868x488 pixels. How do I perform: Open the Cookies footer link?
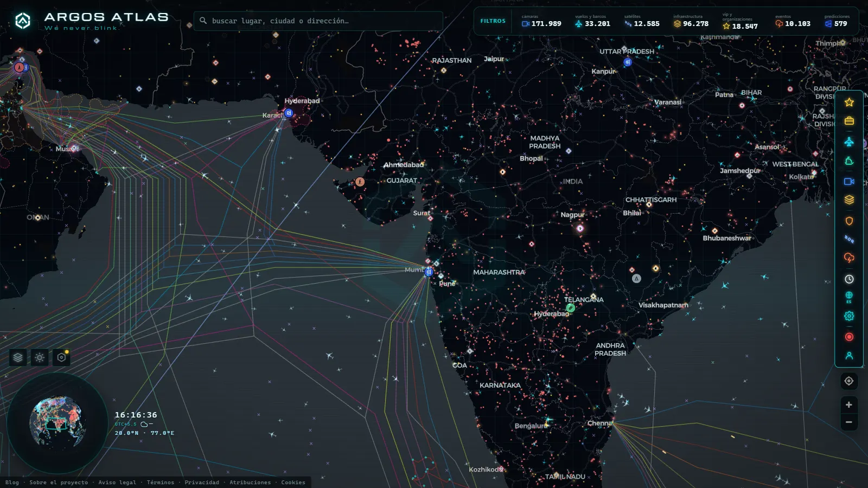[293, 483]
